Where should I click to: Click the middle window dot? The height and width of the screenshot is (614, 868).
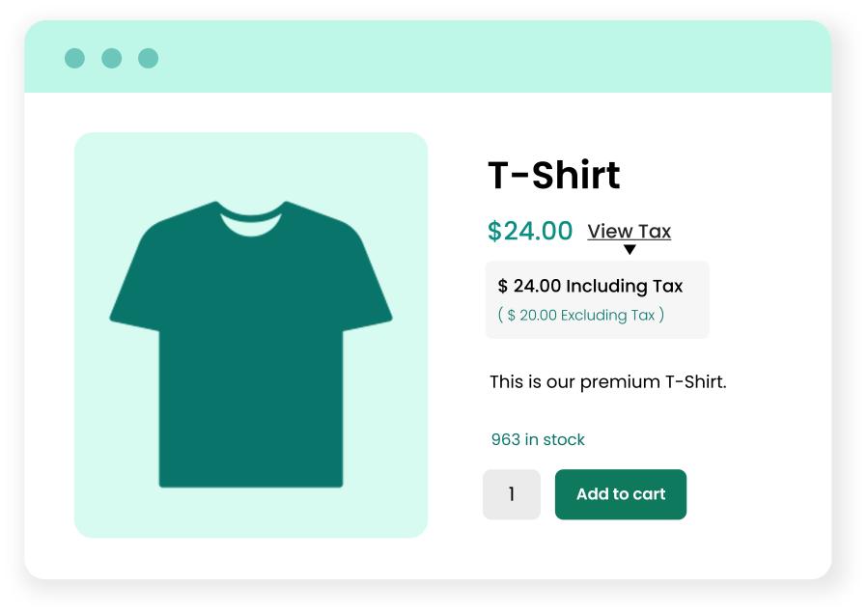111,58
